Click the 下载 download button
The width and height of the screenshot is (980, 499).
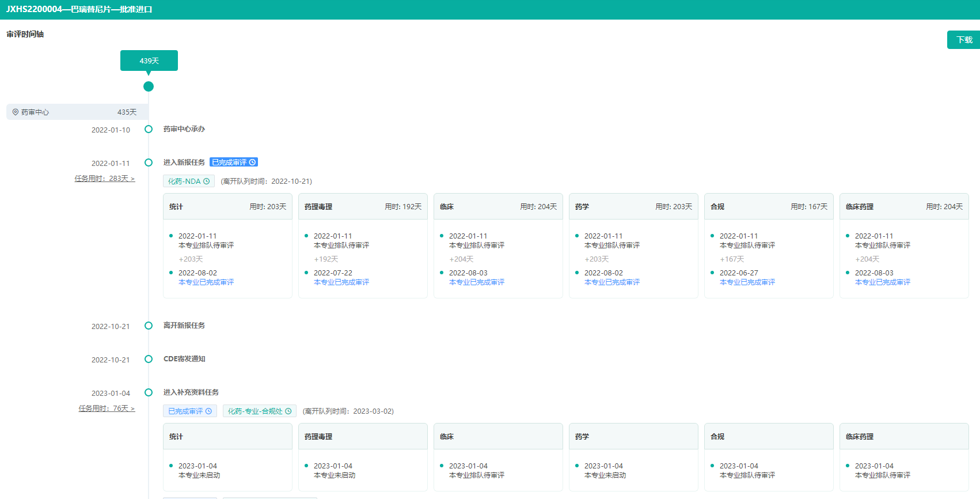[963, 40]
